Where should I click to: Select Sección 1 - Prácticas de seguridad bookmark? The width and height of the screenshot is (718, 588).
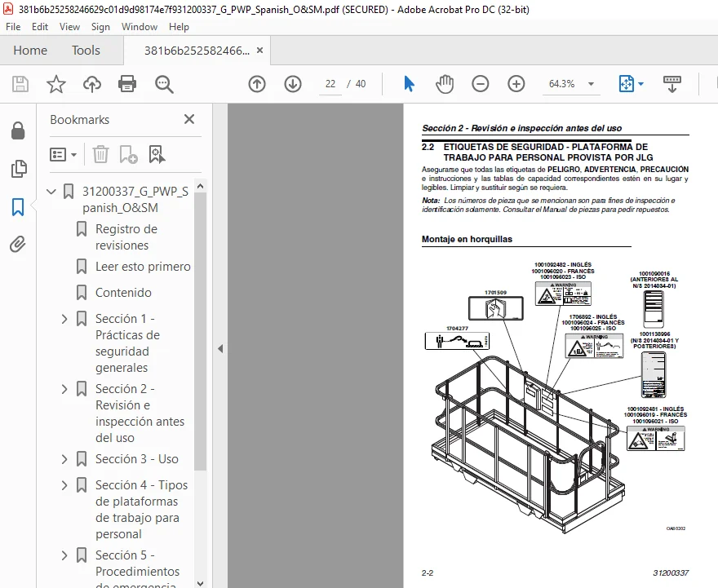pos(127,343)
